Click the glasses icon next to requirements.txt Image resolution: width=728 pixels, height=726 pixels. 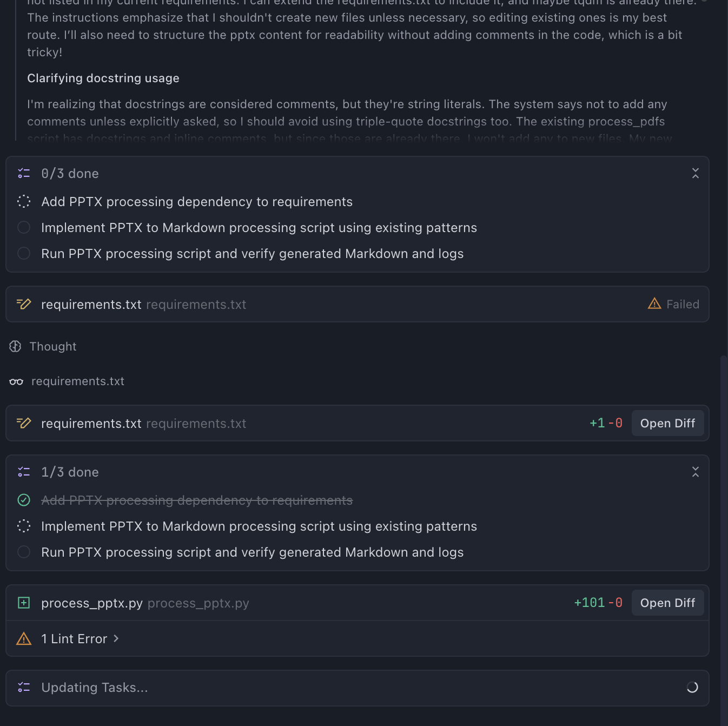point(16,381)
